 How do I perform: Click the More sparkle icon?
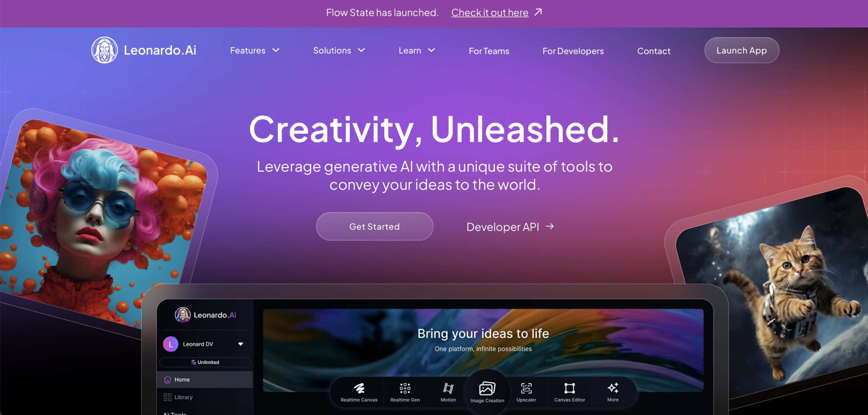point(613,388)
